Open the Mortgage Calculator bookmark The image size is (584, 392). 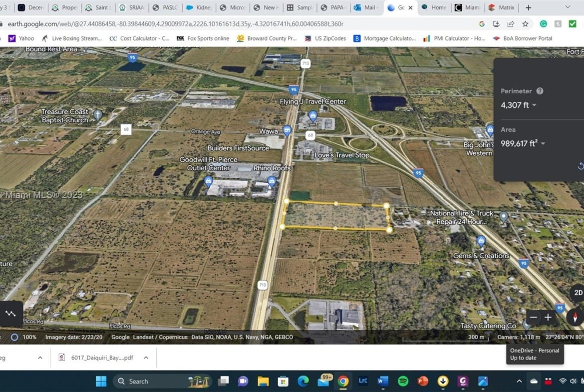pyautogui.click(x=384, y=38)
